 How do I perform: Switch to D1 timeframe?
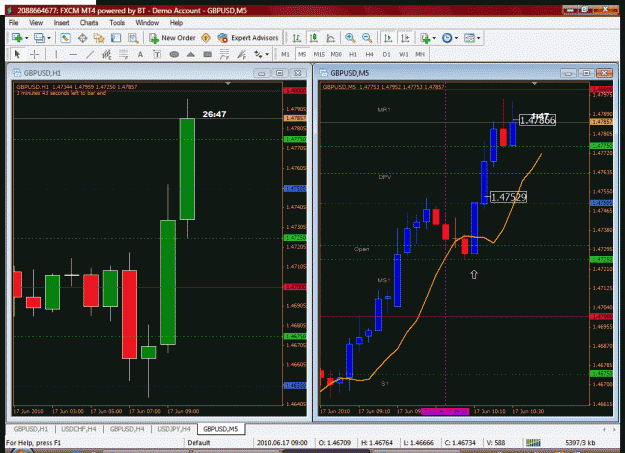point(386,54)
